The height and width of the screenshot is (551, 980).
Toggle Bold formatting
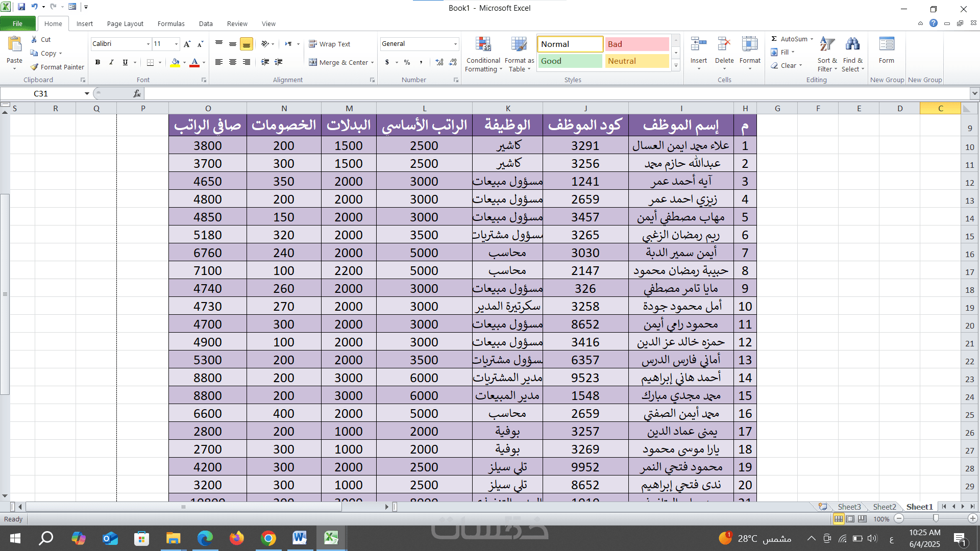(97, 62)
